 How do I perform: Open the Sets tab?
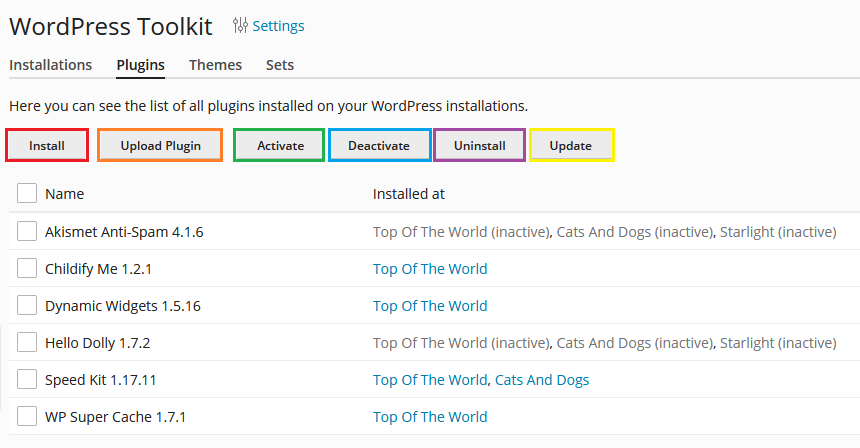tap(280, 65)
